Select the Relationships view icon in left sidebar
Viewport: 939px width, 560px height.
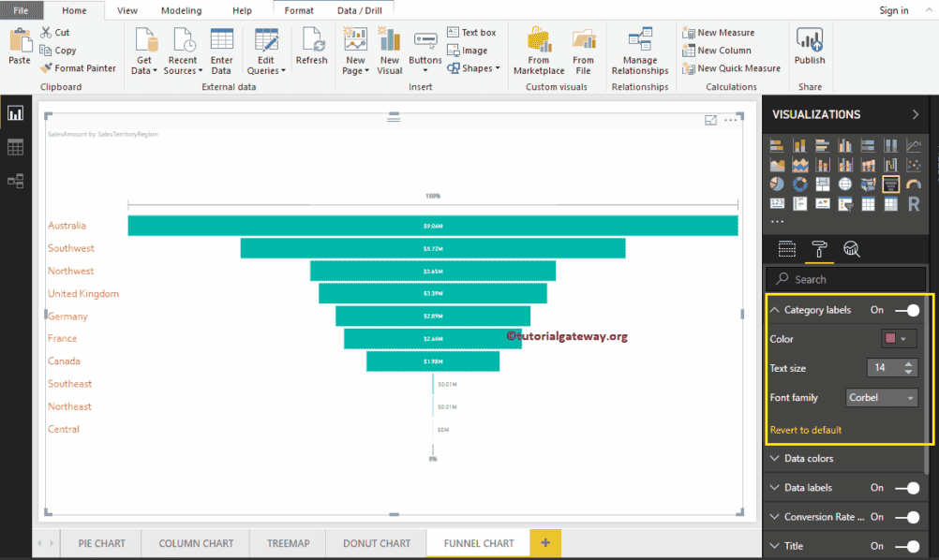click(x=15, y=180)
